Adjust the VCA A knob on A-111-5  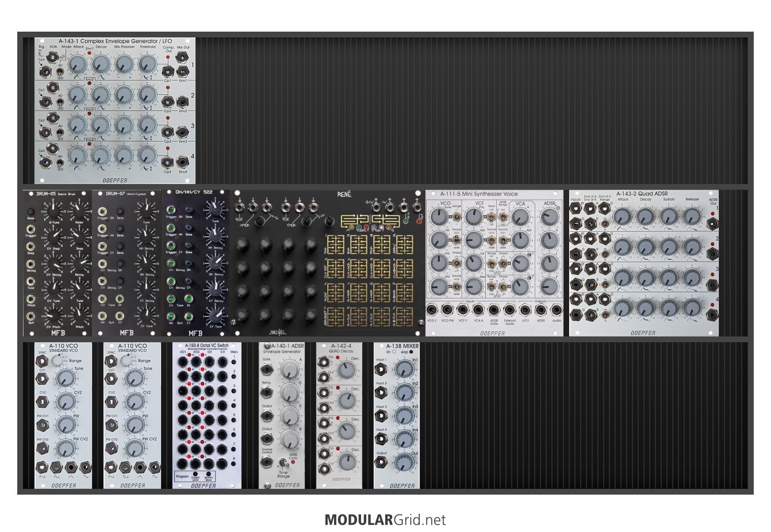coord(520,217)
